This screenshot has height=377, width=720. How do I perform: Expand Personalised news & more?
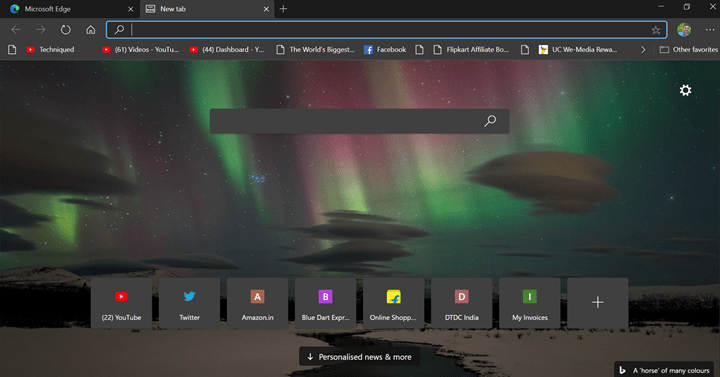[360, 357]
